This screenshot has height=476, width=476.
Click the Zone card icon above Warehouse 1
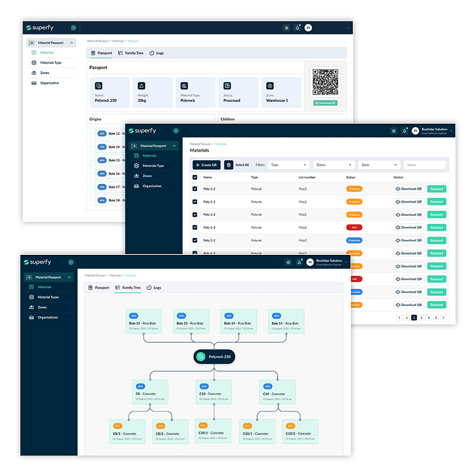click(270, 86)
